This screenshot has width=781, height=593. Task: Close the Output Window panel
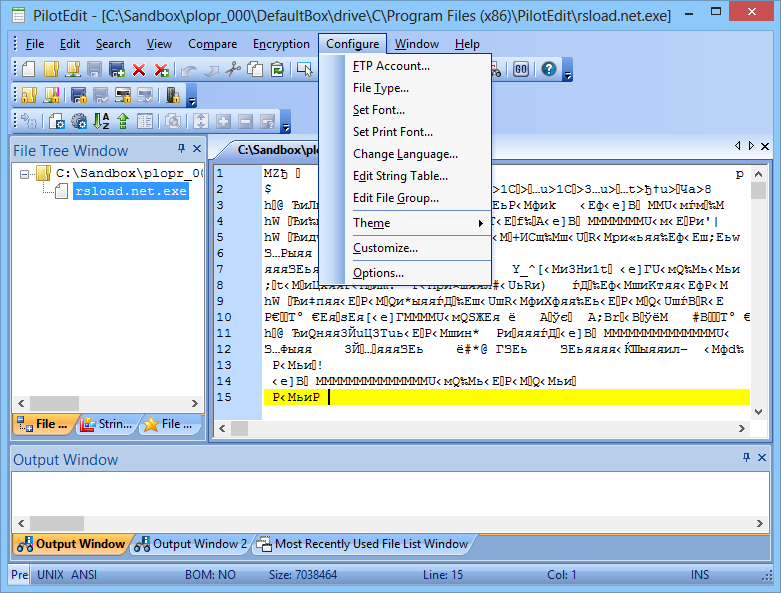pos(762,457)
